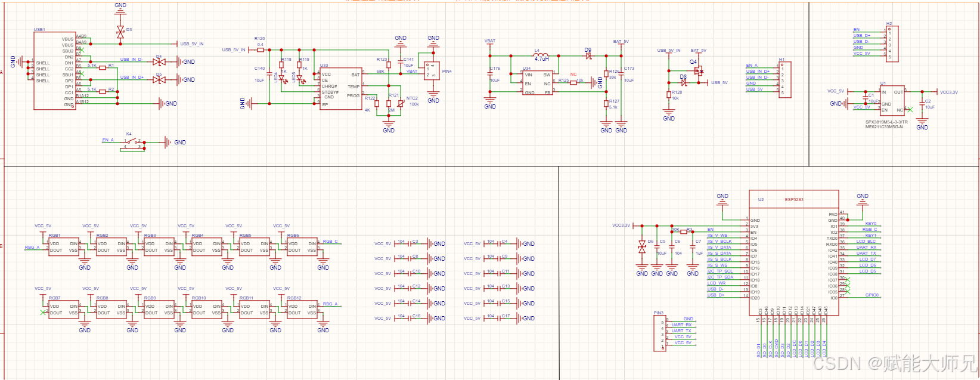Click the GPIO0 net label on ESP32S3
980x380 pixels.
click(872, 295)
